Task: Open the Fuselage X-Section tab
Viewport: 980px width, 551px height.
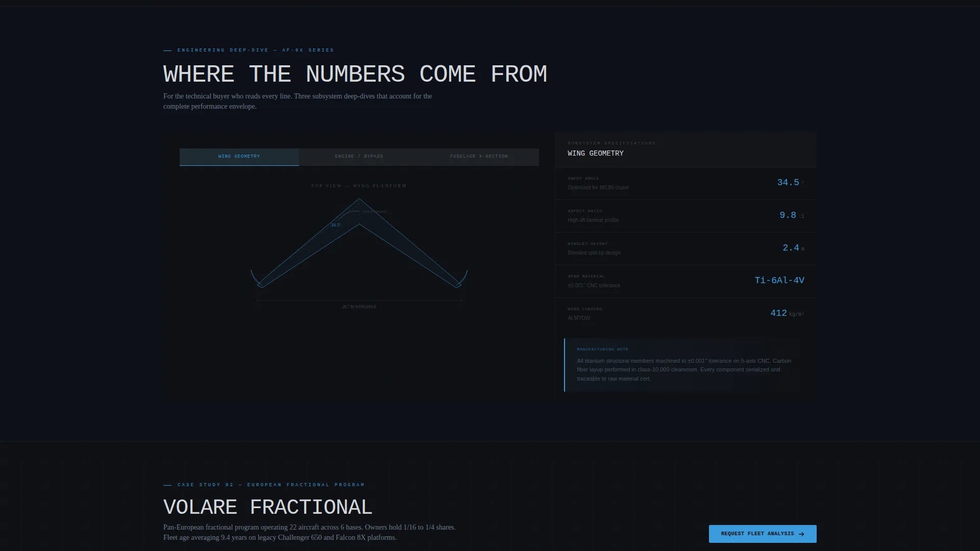Action: click(x=479, y=157)
